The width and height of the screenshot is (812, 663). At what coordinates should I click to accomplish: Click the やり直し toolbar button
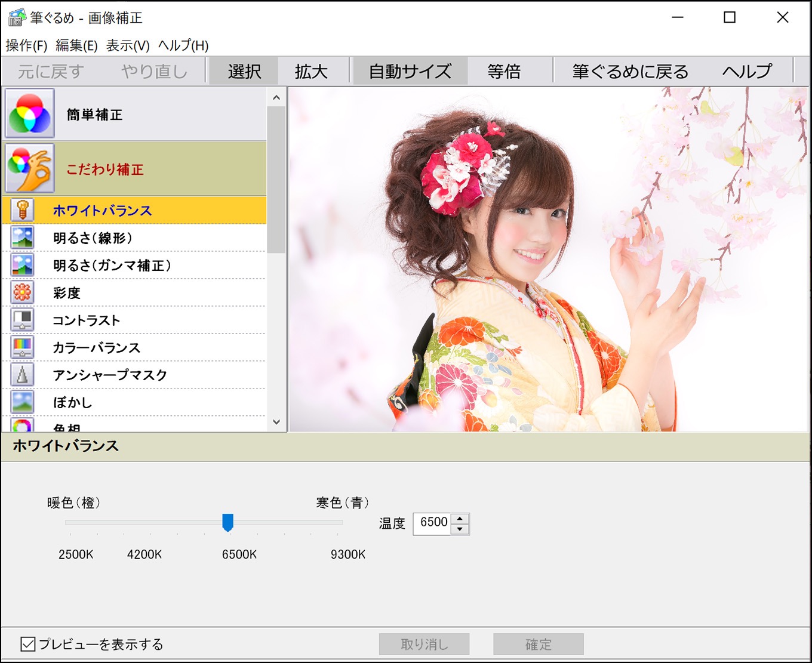click(154, 72)
